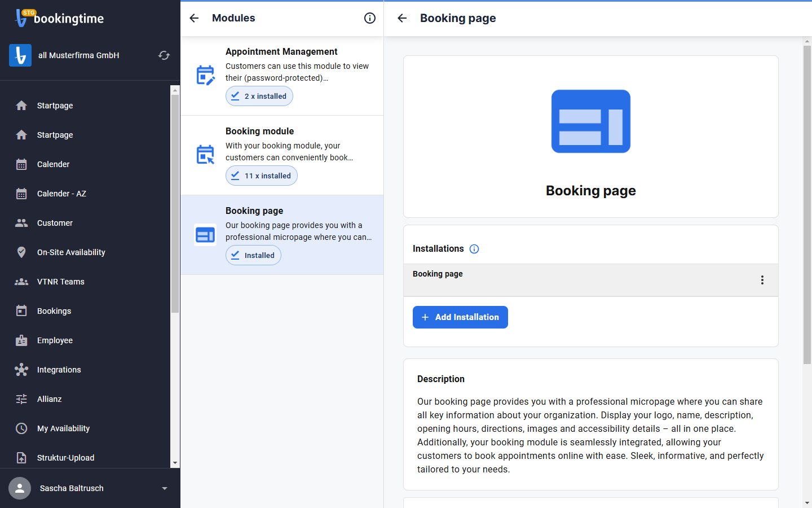Click the large Booking page module thumbnail

pyautogui.click(x=591, y=121)
